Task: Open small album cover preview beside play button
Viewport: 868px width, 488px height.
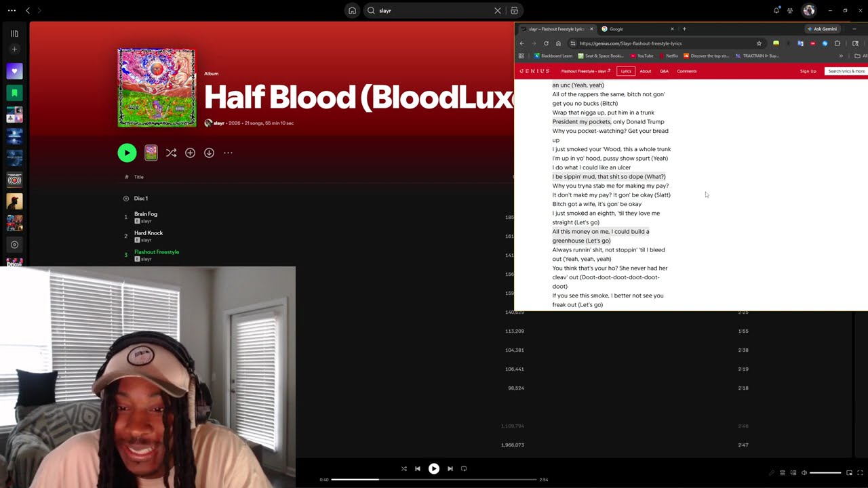Action: tap(151, 153)
